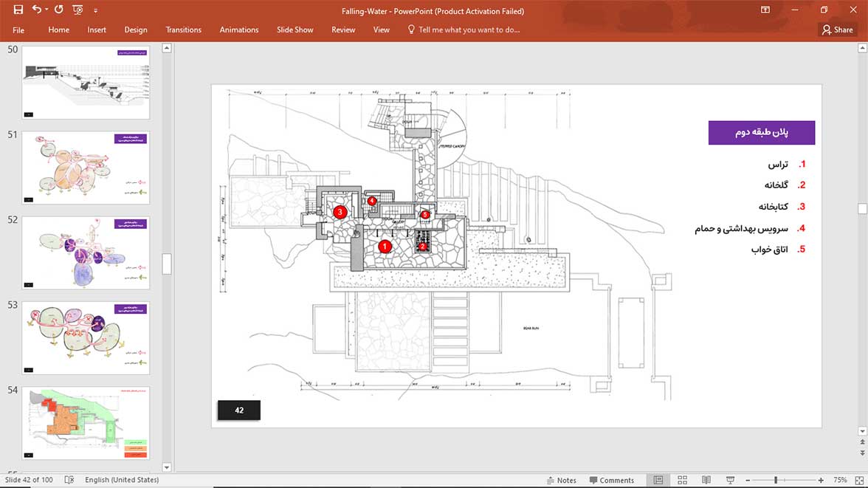This screenshot has width=868, height=488.
Task: Go to previous slide double-arrow button
Action: [x=862, y=442]
